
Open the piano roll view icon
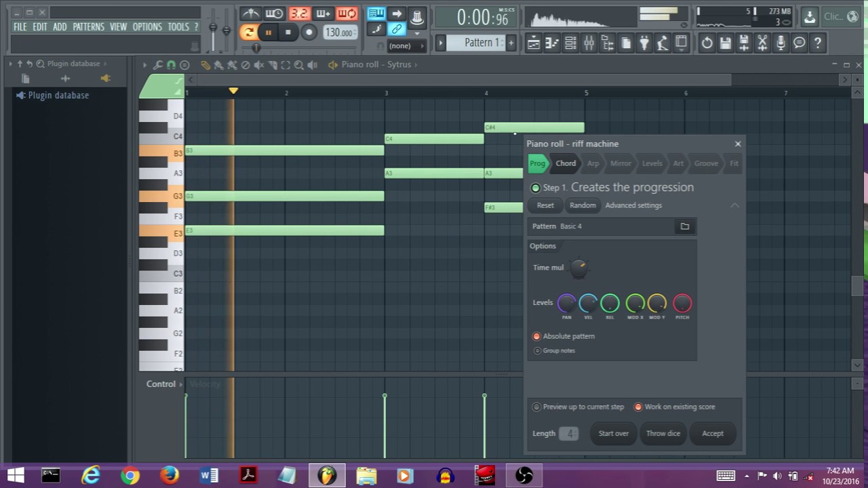coord(552,43)
